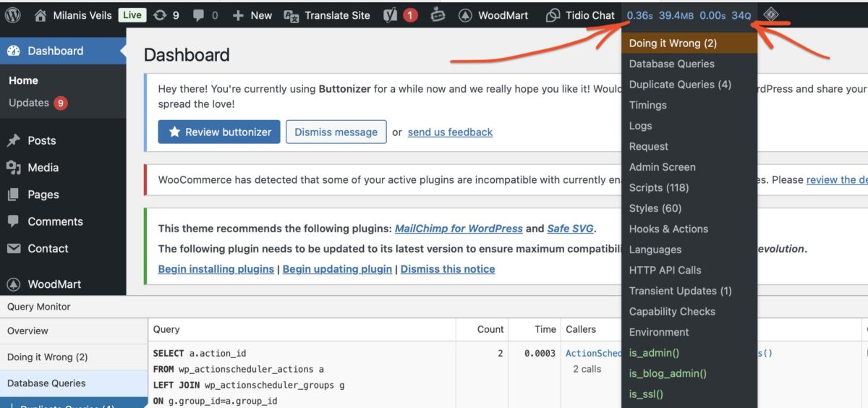Viewport: 868px width, 408px height.
Task: Switch to Doing it Wrong (2) panel tab
Action: tap(74, 357)
